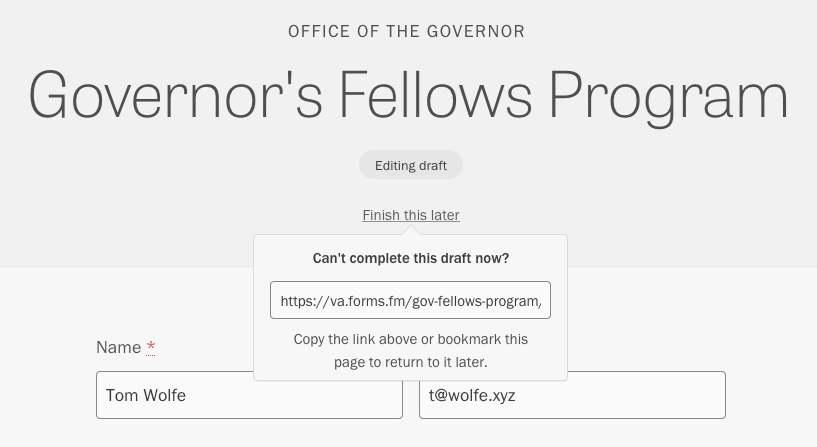
Task: Click the page to return to it later line
Action: [x=411, y=362]
